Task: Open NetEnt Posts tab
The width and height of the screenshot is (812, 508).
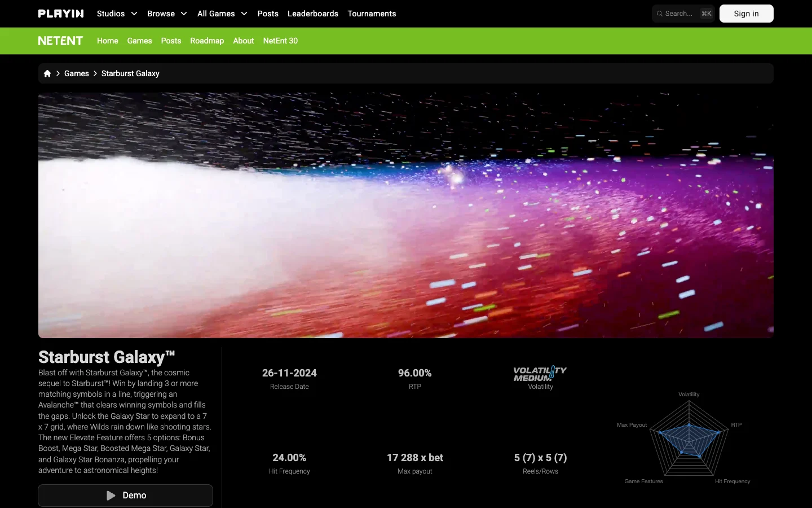Action: click(171, 41)
